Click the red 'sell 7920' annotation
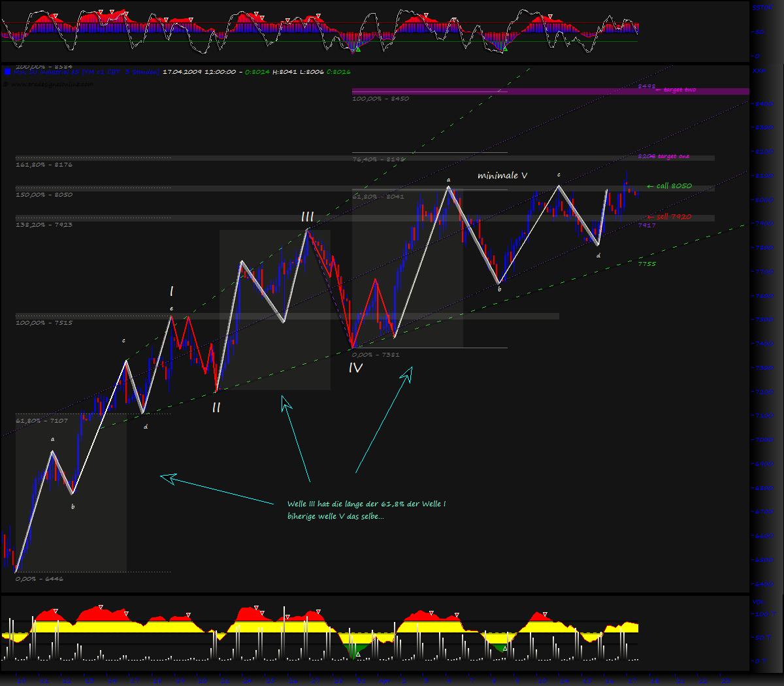The image size is (784, 686). pyautogui.click(x=670, y=216)
